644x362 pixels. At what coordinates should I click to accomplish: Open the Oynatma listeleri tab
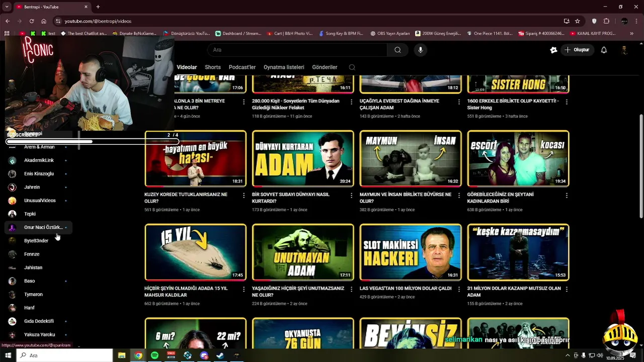coord(284,67)
